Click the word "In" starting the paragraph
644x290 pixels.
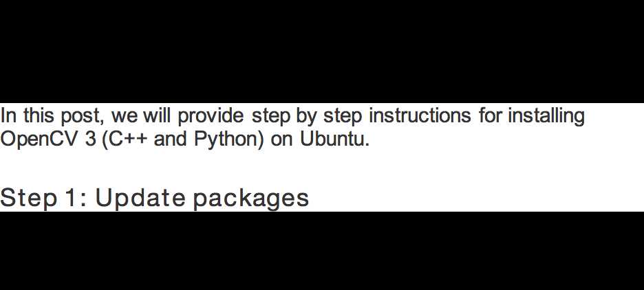pyautogui.click(x=8, y=115)
